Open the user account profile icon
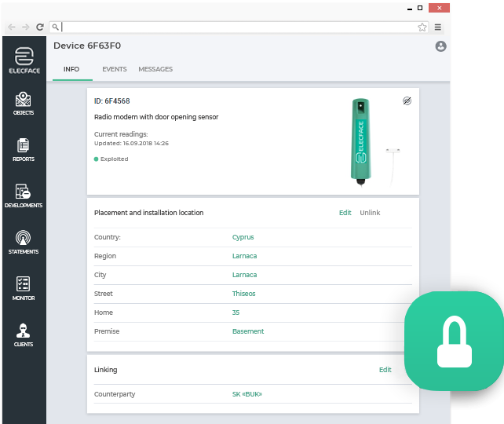 coord(440,46)
